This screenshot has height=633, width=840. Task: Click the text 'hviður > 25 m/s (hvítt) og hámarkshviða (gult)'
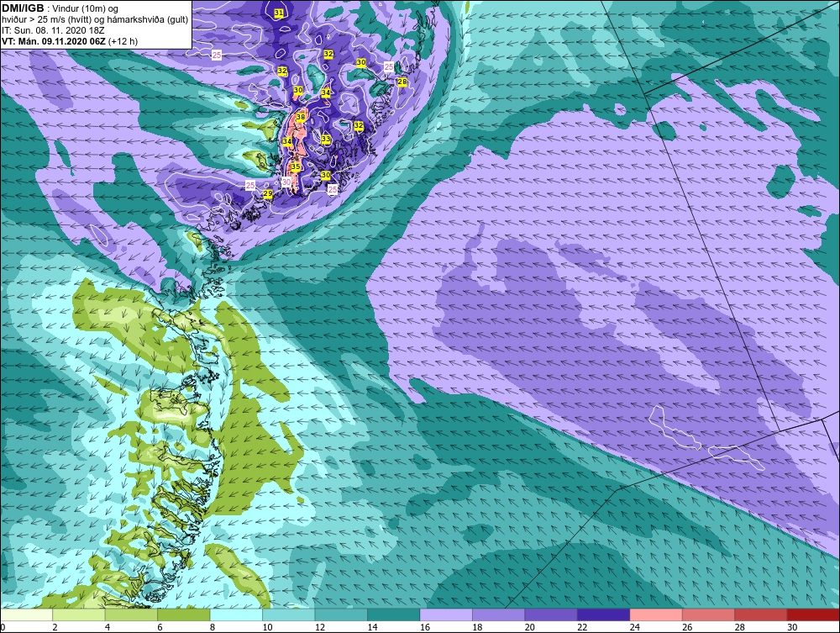tap(95, 19)
